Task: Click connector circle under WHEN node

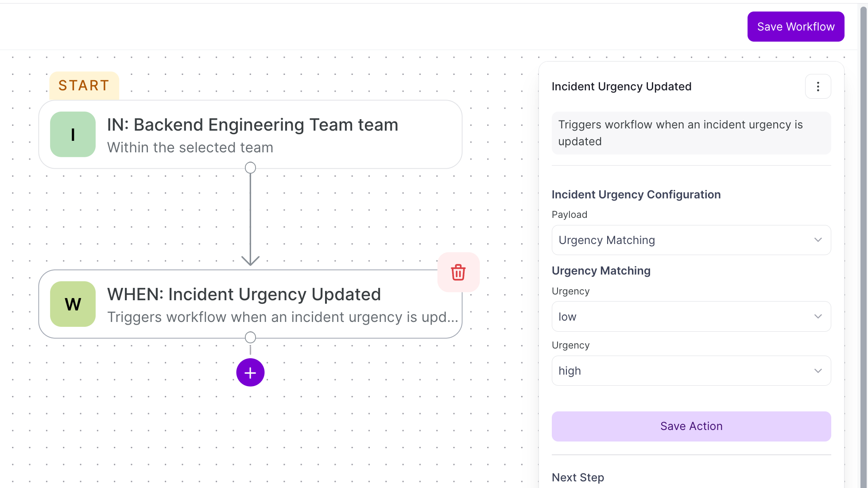Action: 250,337
